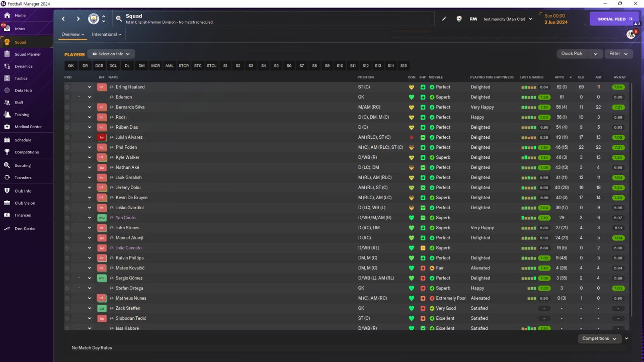Toggle pick circle for Rúben Dias
Viewport: 644px width, 362px height.
[x=67, y=127]
